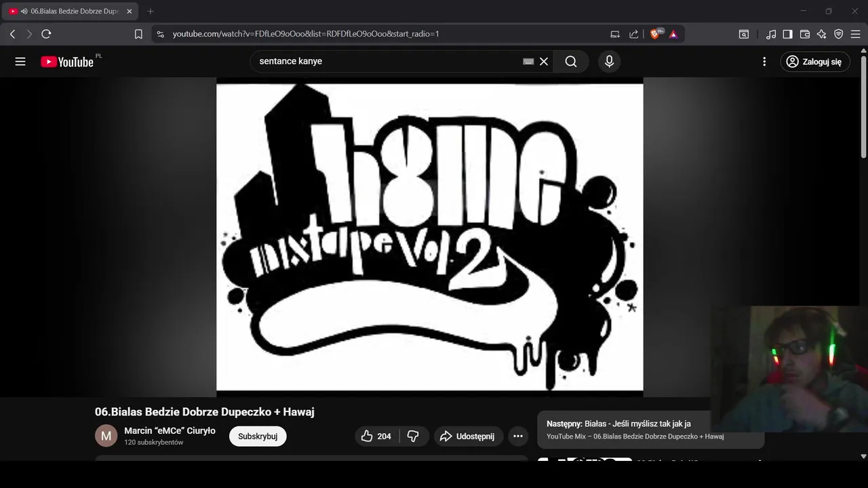Screen dimensions: 868x488
Task: Install or cast icon in address bar
Action: coord(615,34)
